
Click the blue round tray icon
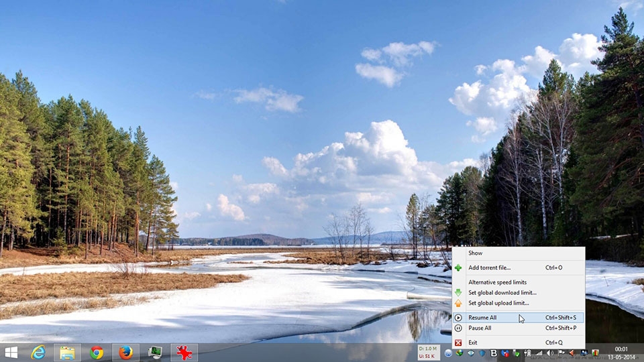(449, 353)
